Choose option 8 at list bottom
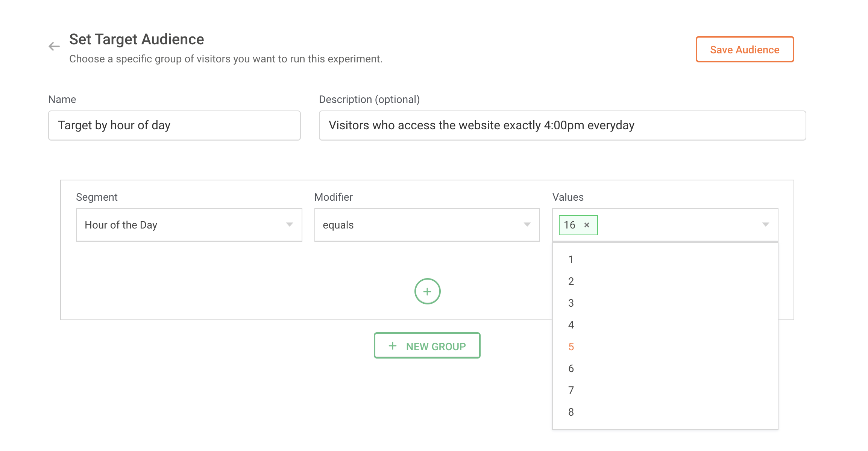Screen dimensions: 868x451 (571, 412)
